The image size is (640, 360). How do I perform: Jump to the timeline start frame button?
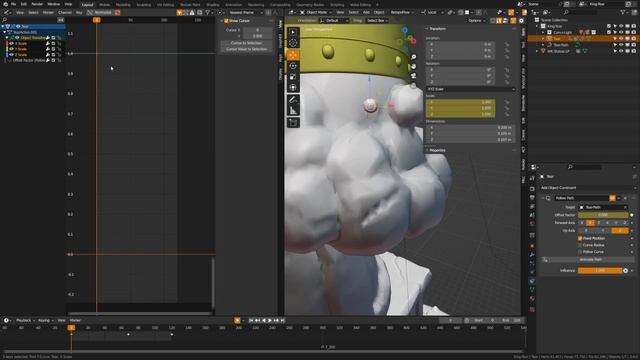point(251,320)
